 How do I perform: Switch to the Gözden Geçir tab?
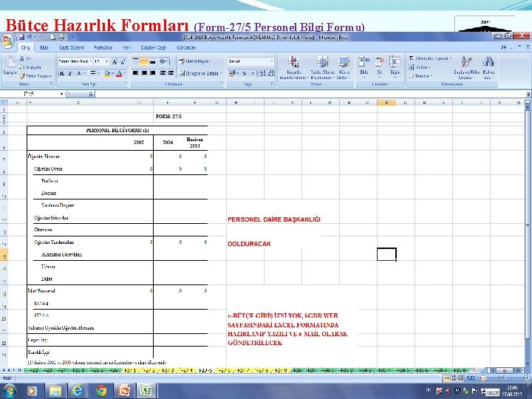154,47
